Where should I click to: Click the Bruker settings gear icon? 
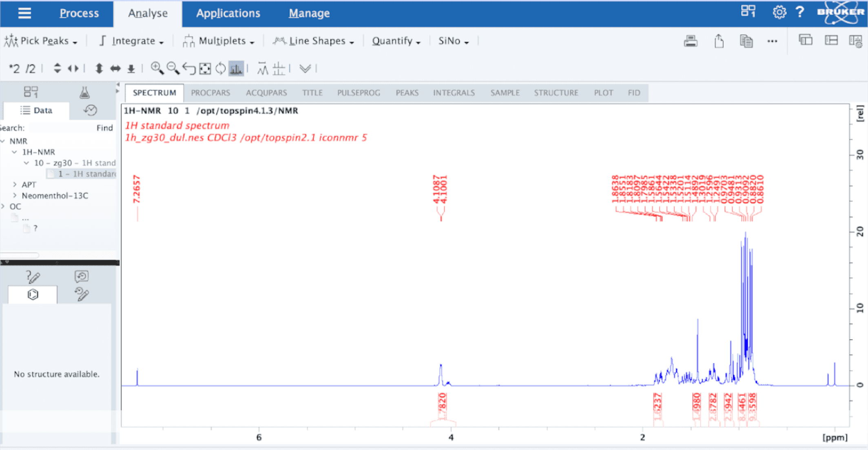click(x=779, y=12)
